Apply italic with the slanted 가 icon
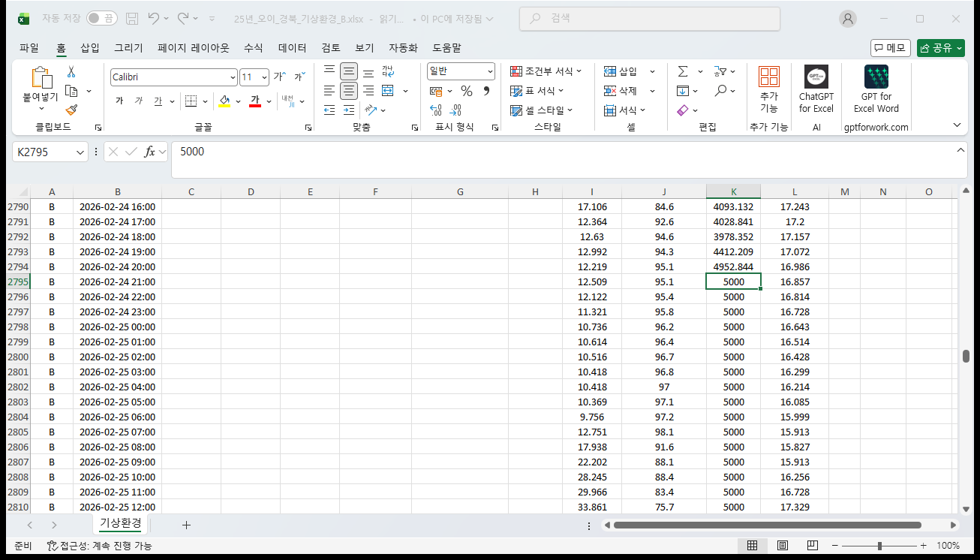This screenshot has width=980, height=560. pos(138,101)
